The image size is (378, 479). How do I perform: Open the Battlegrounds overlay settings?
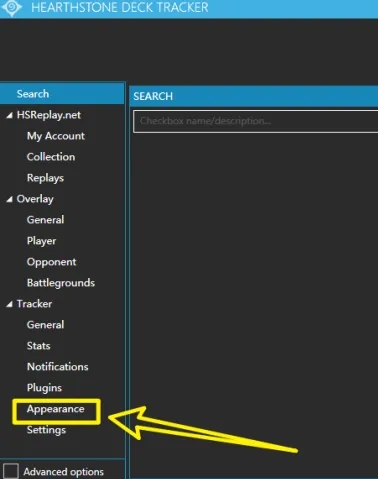pos(61,283)
